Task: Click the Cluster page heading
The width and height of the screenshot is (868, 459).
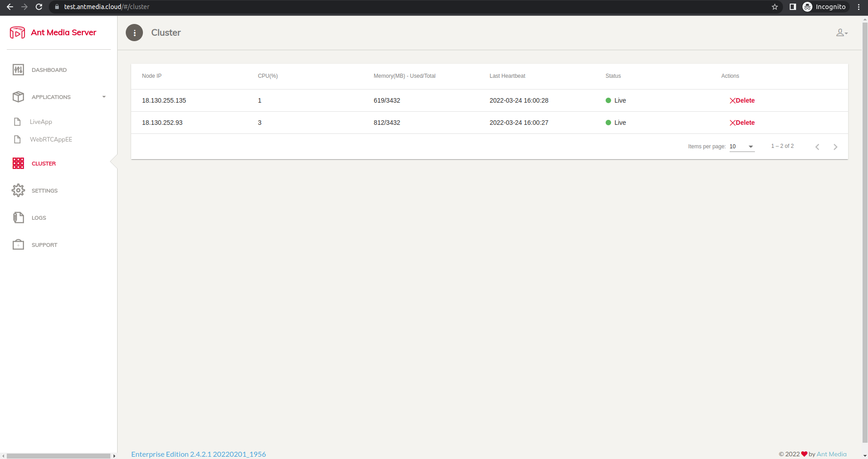Action: 166,33
